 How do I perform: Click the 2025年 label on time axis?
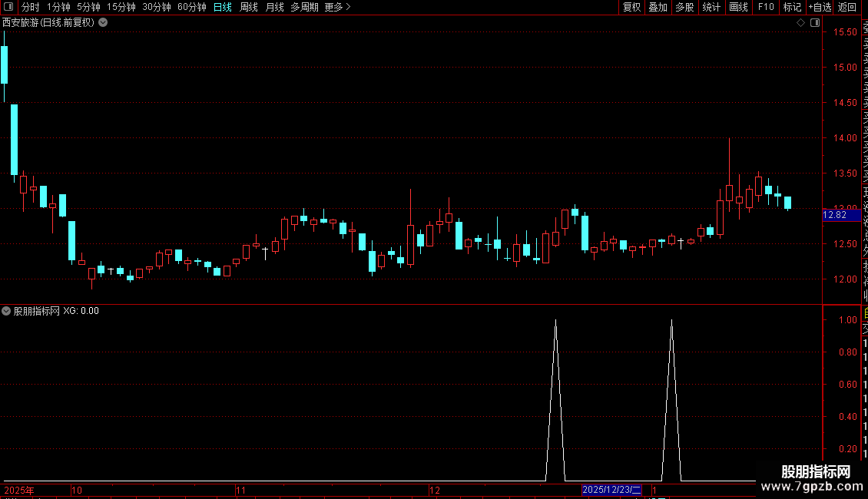[19, 490]
